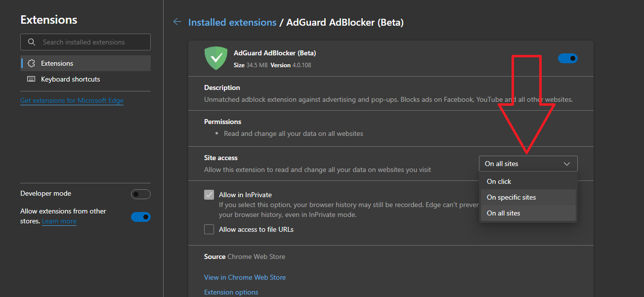Screen dimensions: 644x297
Task: Open the Extensions sidebar section
Action: coord(57,63)
